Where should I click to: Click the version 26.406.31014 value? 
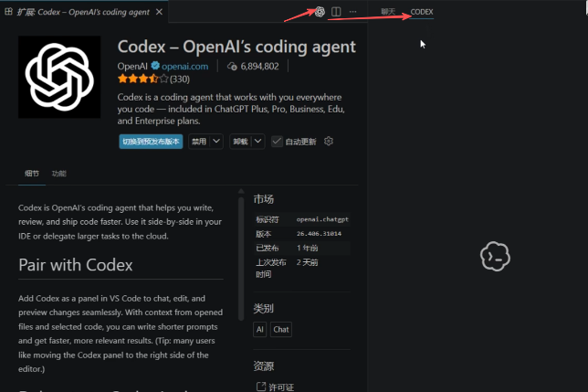coord(319,233)
